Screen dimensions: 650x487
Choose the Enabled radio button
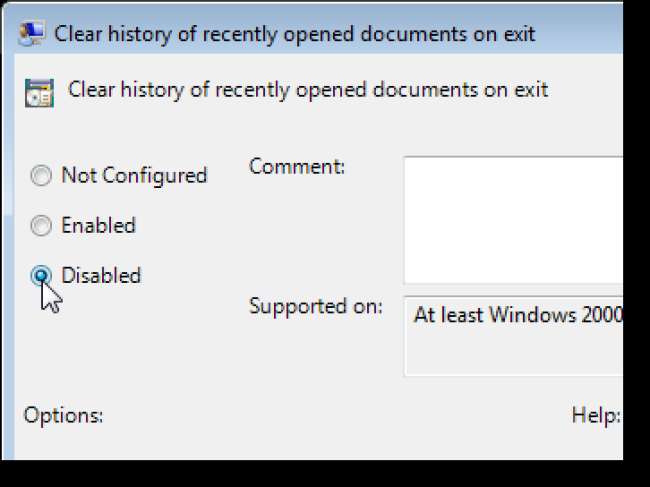pos(41,226)
